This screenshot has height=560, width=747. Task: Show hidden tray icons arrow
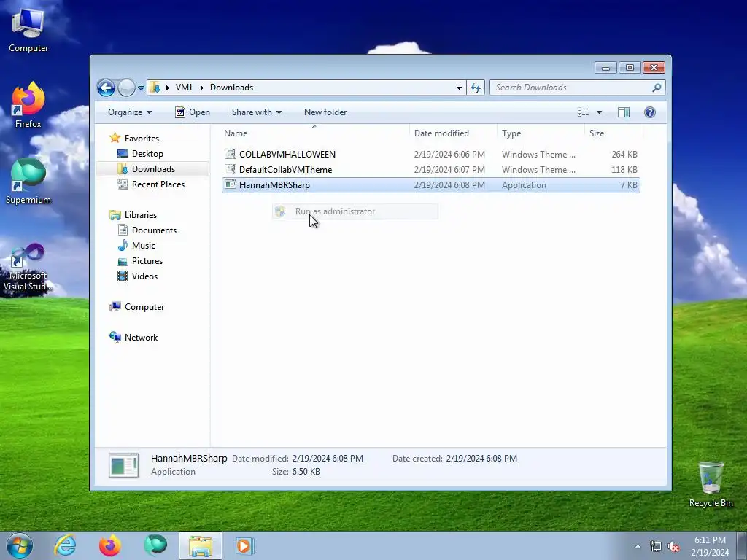click(x=638, y=546)
